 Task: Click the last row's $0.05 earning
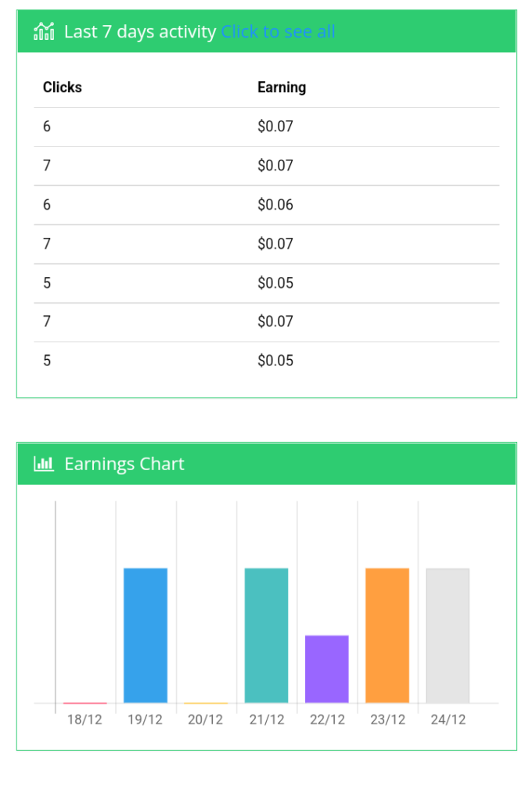point(275,361)
